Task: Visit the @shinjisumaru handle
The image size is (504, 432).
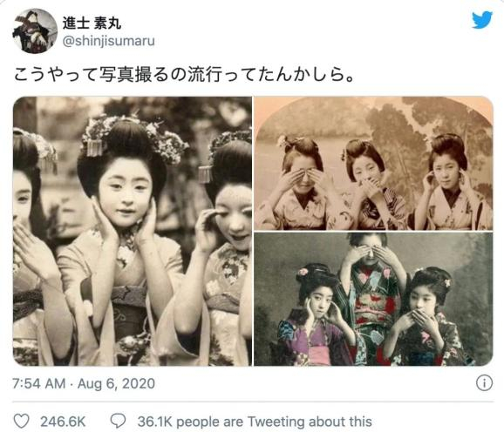Action: tap(108, 41)
